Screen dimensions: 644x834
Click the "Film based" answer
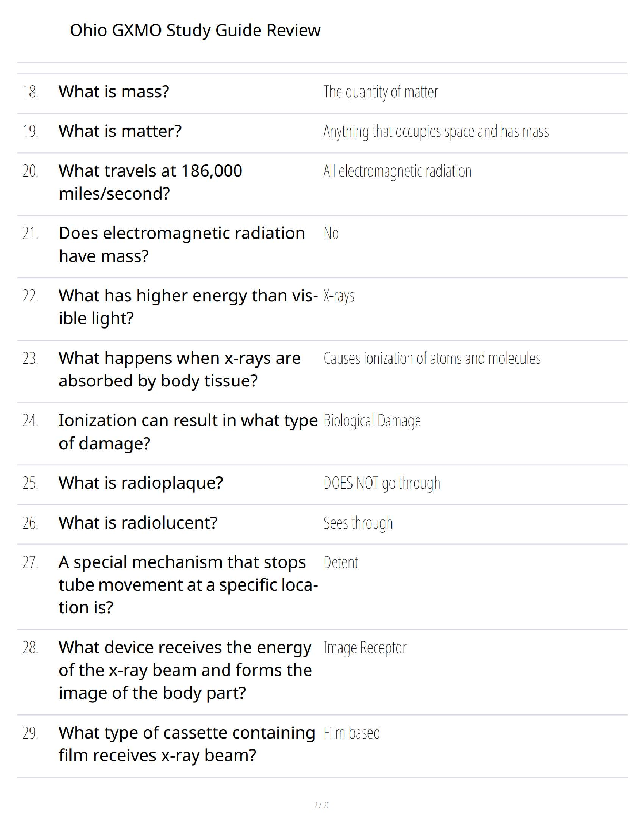click(x=351, y=733)
